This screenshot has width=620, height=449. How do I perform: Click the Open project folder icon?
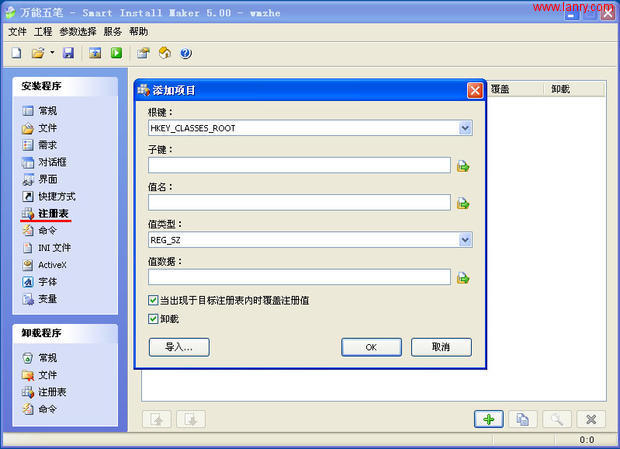pyautogui.click(x=38, y=53)
